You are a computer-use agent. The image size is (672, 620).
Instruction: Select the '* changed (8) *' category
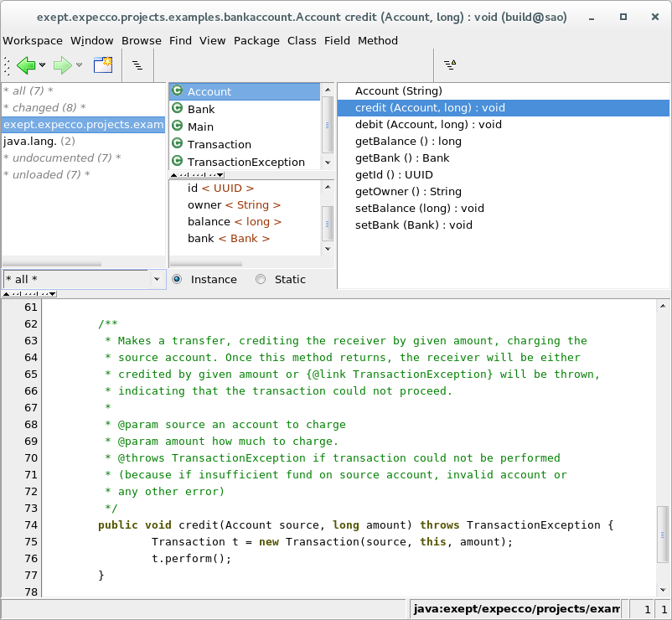tap(44, 107)
